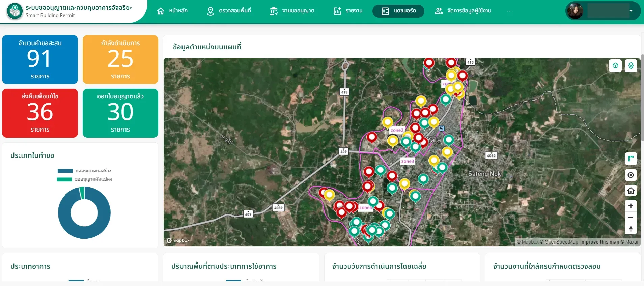Open the green map legend icon
Screen dimensions: 644x286
click(x=631, y=159)
